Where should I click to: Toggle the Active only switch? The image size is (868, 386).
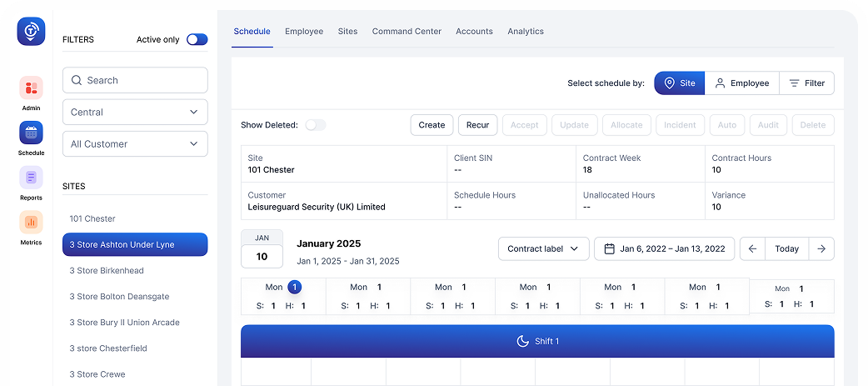[x=197, y=39]
